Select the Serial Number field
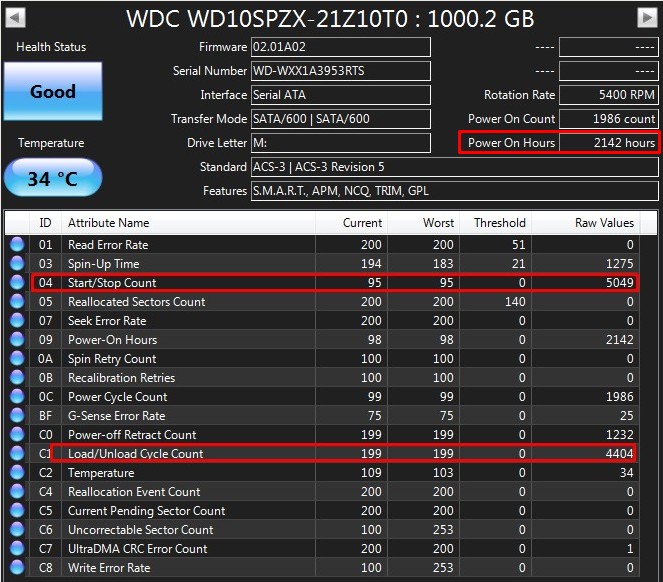The height and width of the screenshot is (582, 663). pos(341,71)
